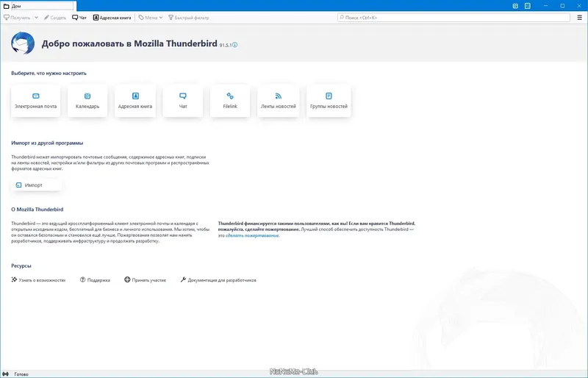This screenshot has width=588, height=378.
Task: Open the calendar tab icon
Action: pos(515,6)
